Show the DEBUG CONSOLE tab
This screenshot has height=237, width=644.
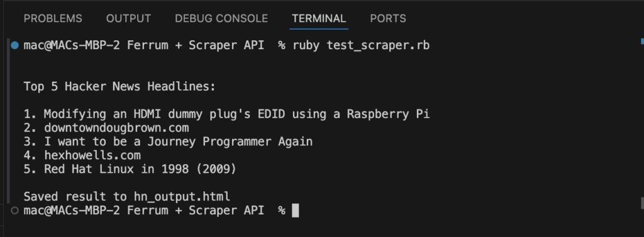[221, 18]
